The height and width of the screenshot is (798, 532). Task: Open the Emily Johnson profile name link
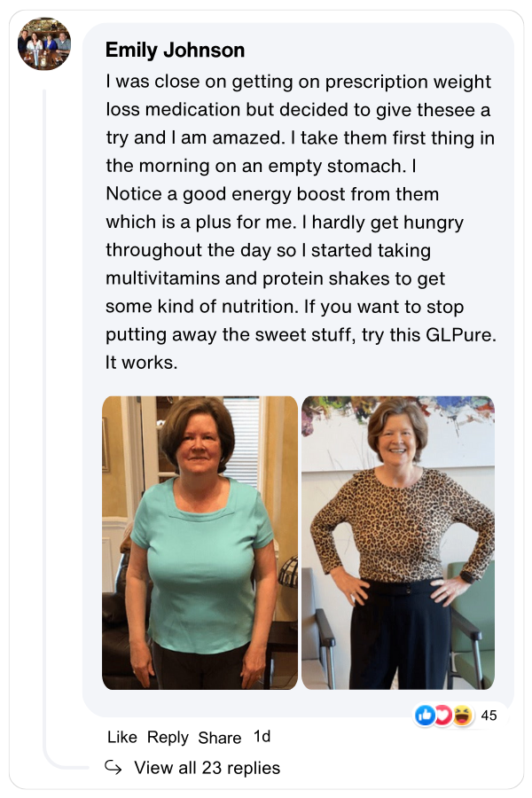175,51
